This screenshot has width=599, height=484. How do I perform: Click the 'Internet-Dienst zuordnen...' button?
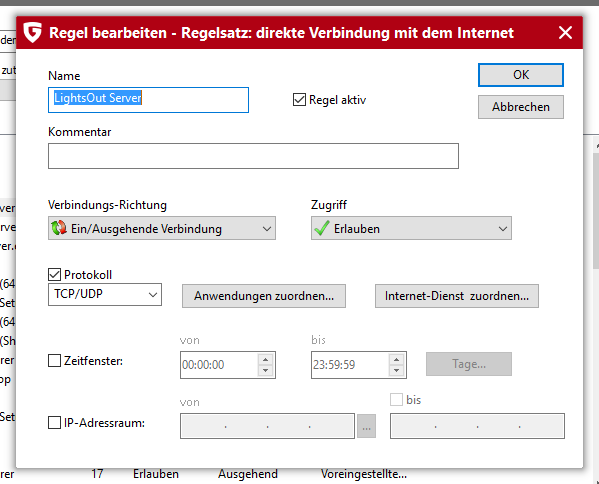(x=457, y=296)
